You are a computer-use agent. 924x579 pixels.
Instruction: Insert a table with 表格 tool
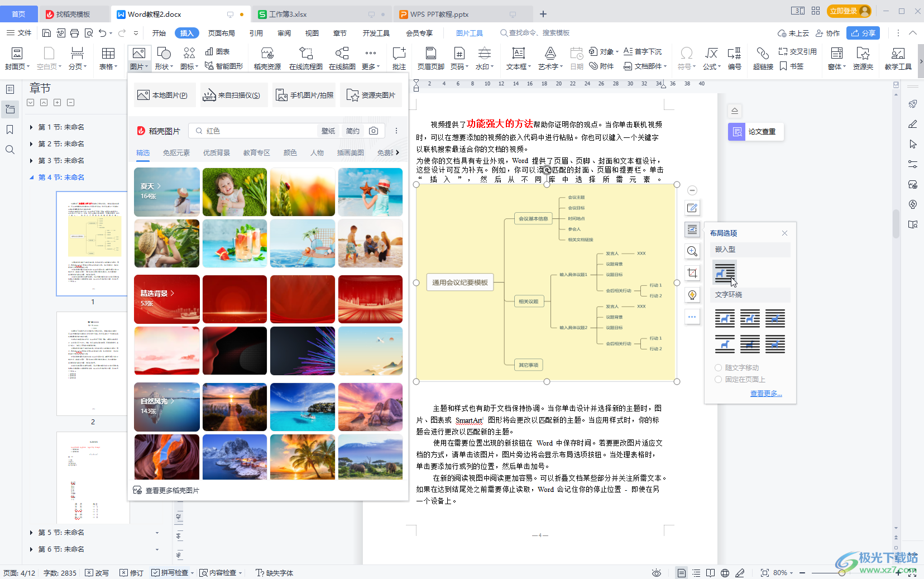108,59
